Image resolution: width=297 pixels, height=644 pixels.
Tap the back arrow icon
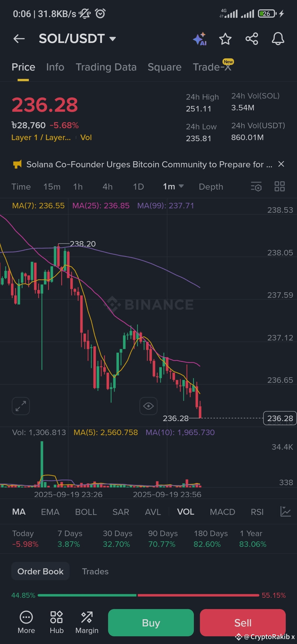point(19,39)
